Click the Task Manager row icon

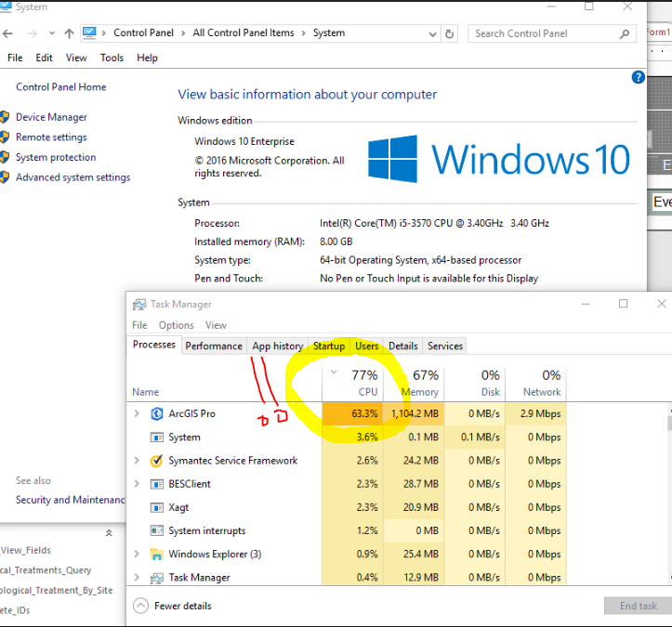point(157,578)
